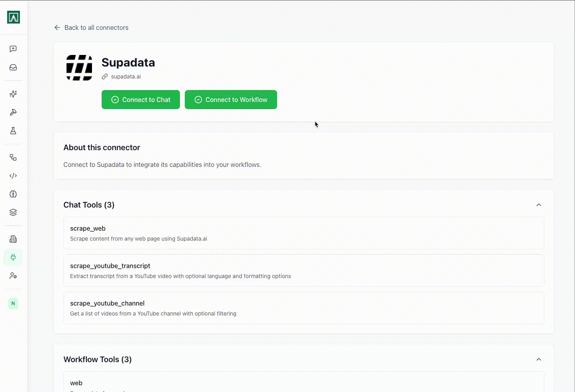Click the stacked layers icon
Screen dimensions: 575x392
click(13, 212)
